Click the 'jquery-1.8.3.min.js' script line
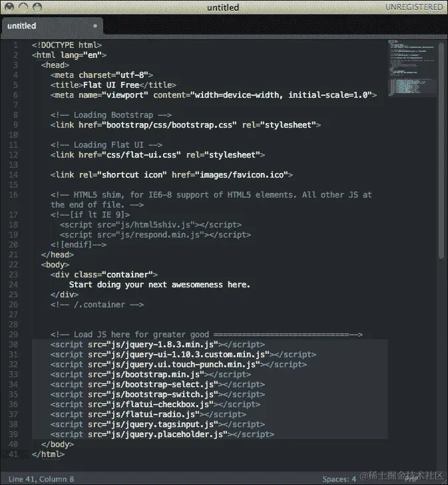Screen dimensions: 448x485 click(158, 345)
